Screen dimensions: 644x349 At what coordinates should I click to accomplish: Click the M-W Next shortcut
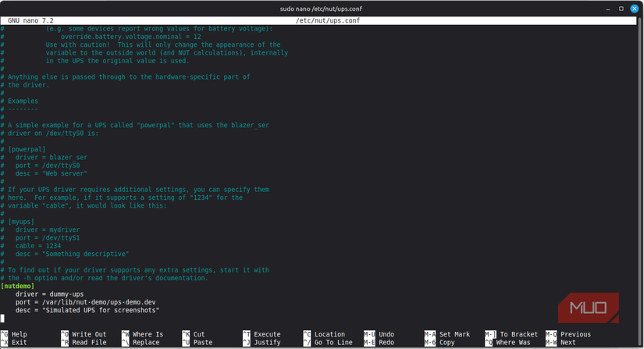(560, 343)
